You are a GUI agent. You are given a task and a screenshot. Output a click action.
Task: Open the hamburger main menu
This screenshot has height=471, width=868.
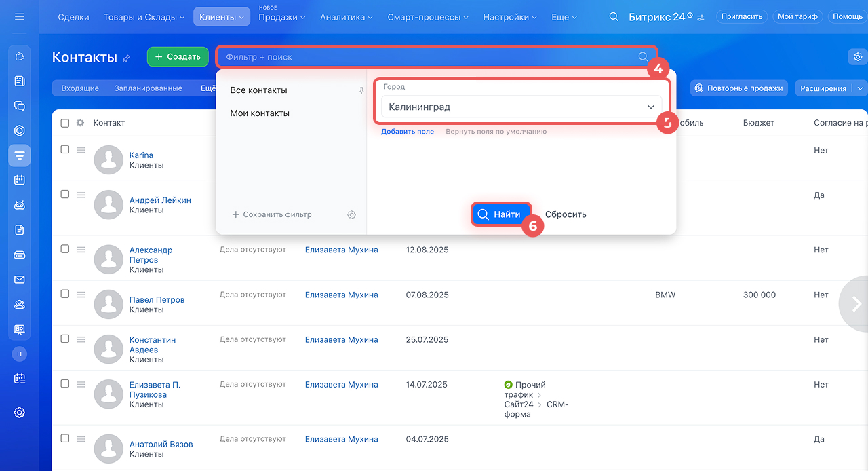coord(19,16)
